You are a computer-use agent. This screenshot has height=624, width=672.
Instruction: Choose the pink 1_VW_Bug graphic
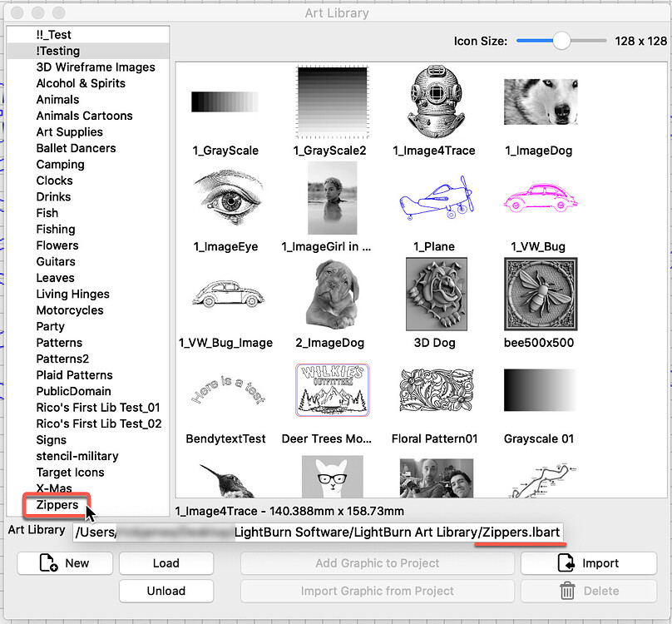click(541, 198)
